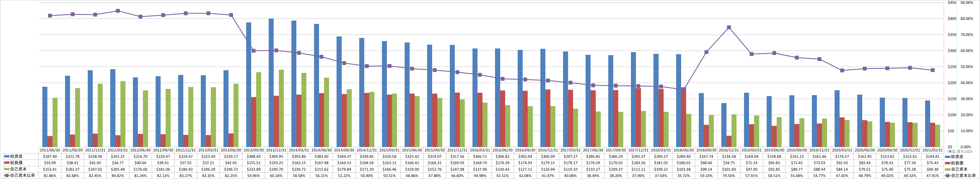The height and width of the screenshot is (179, 980).
Task: Click the $240.70 equity cell
Action: [x=276, y=169]
